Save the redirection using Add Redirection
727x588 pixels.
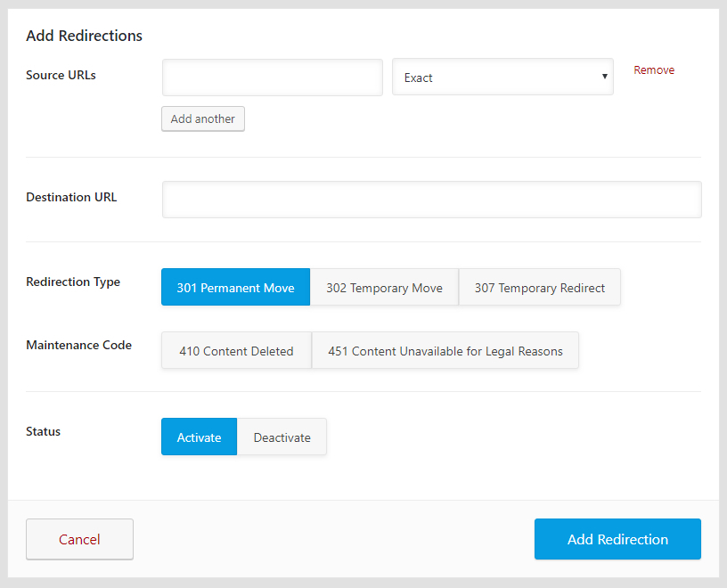(x=617, y=539)
